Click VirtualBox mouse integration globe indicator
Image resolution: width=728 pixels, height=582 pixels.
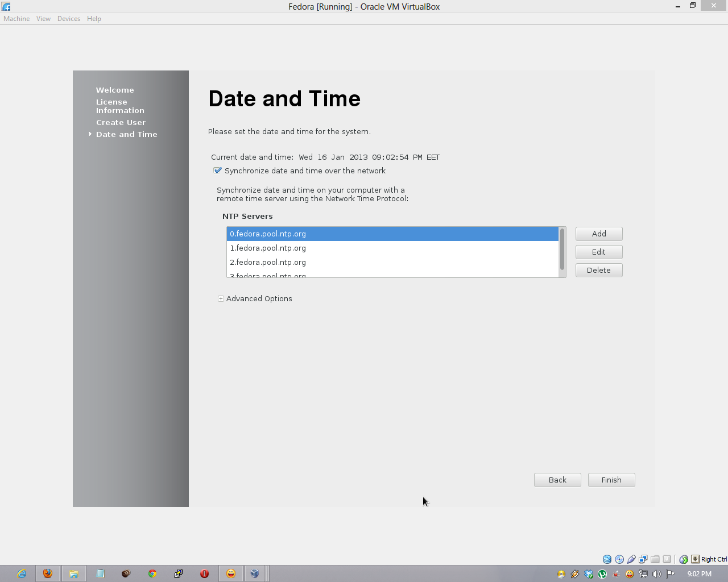pos(684,559)
